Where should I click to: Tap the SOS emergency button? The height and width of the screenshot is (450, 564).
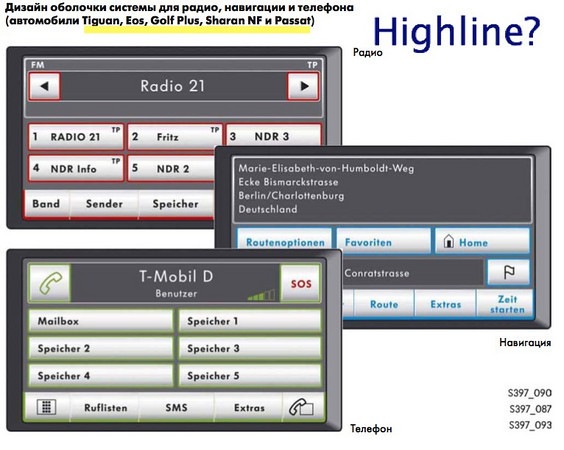tap(301, 283)
